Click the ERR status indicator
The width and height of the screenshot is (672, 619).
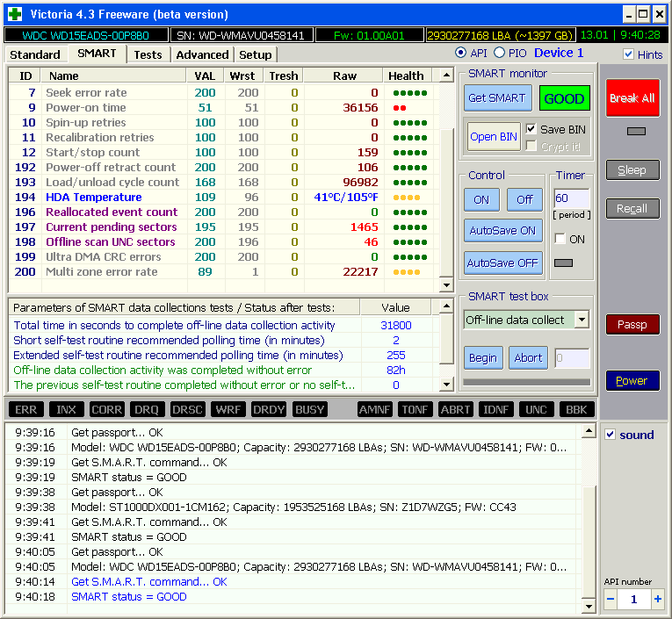[x=25, y=409]
